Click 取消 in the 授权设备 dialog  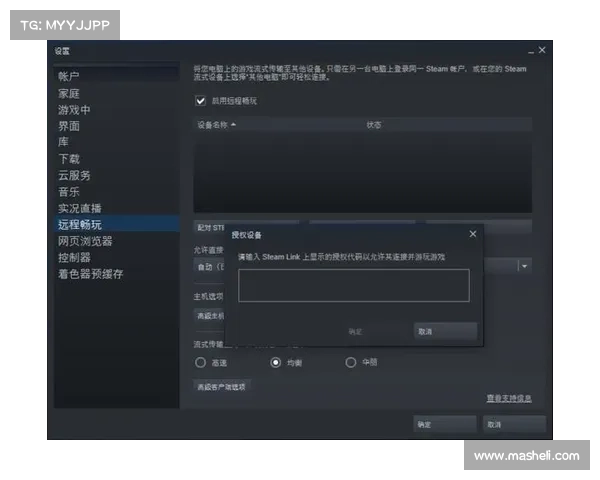point(445,331)
